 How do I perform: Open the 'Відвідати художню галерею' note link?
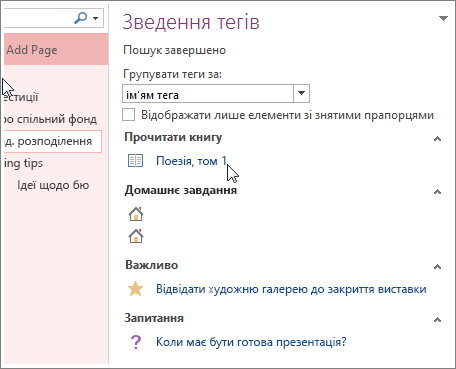point(291,289)
